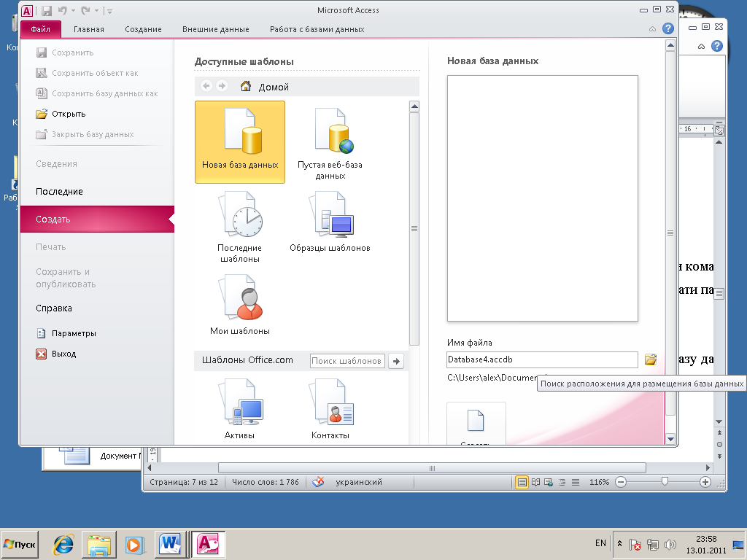
Task: Click Выход to exit Access
Action: click(56, 354)
